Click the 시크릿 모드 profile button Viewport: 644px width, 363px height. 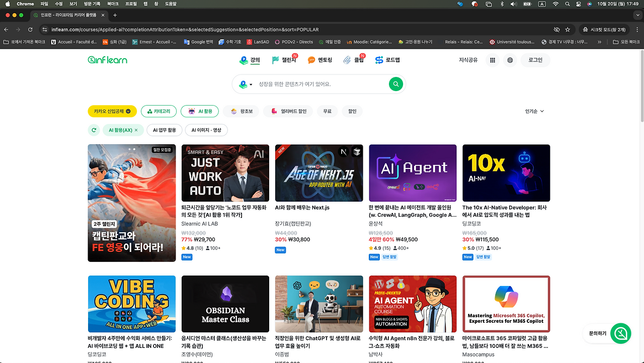tap(604, 30)
